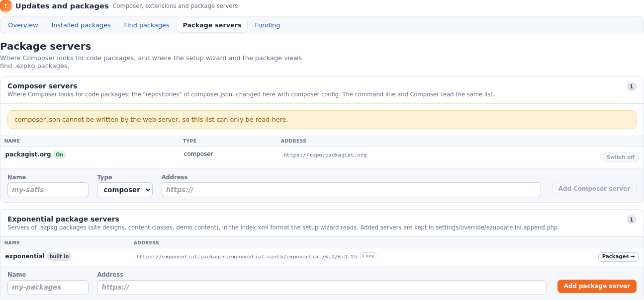Click the On status badge
Image resolution: width=644 pixels, height=300 pixels.
60,154
